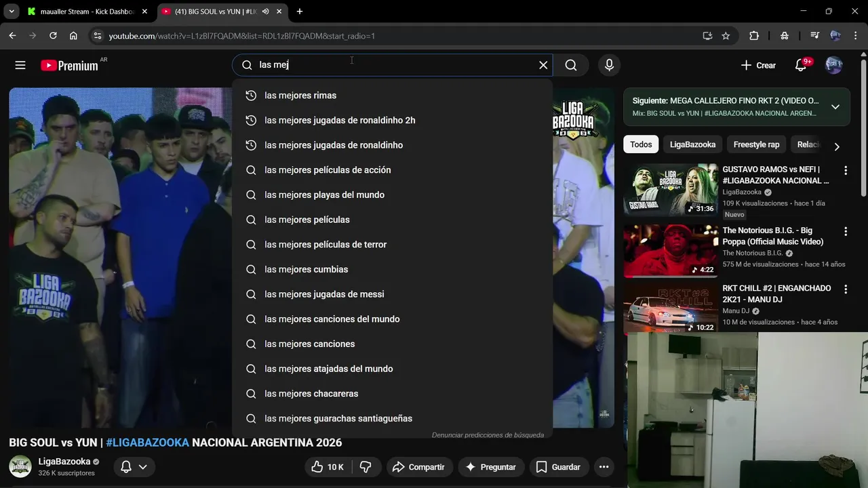Show more filter chips with right arrow
This screenshot has width=868, height=488.
(837, 146)
